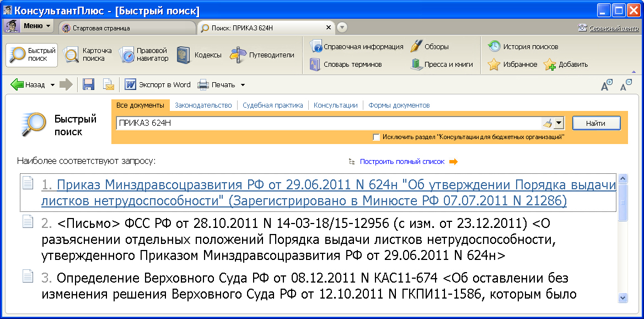Click document icon of result 2

(28, 222)
